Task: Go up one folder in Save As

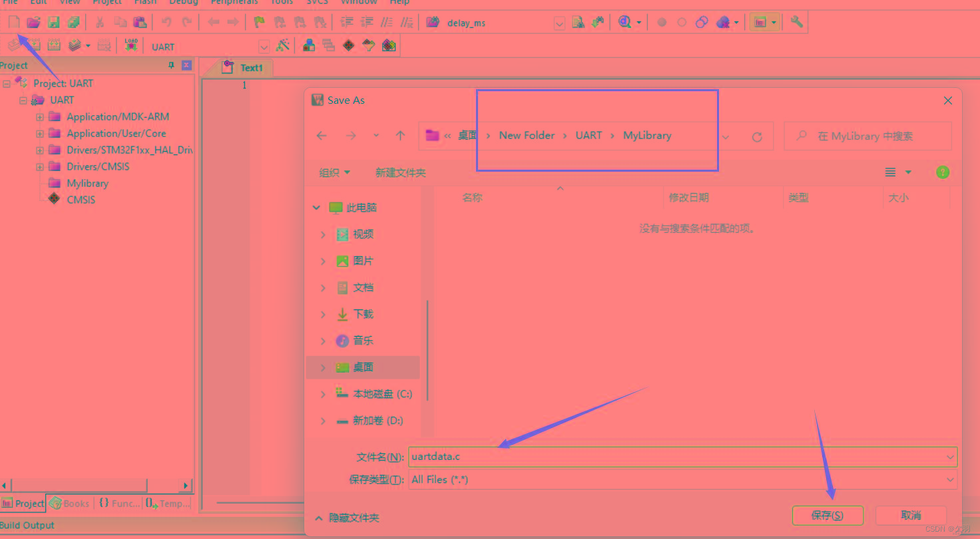Action: pyautogui.click(x=400, y=136)
